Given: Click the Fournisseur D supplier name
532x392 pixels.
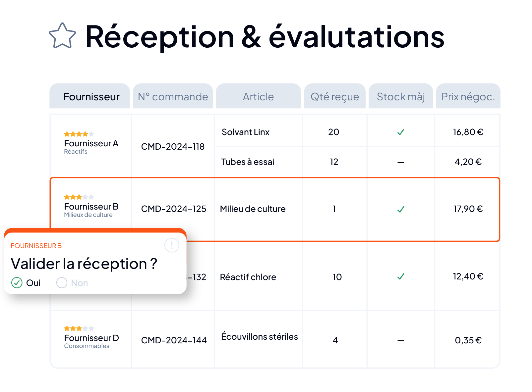Looking at the screenshot, I should coord(91,338).
